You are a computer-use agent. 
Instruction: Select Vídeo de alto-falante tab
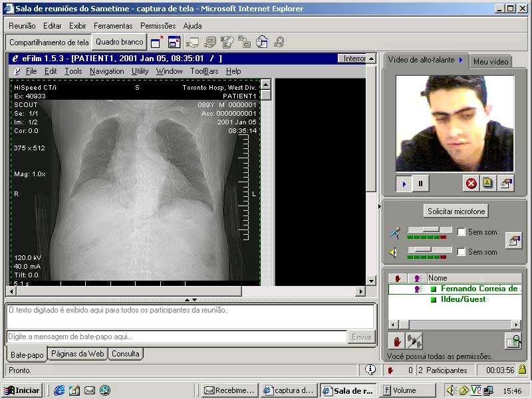coord(426,60)
